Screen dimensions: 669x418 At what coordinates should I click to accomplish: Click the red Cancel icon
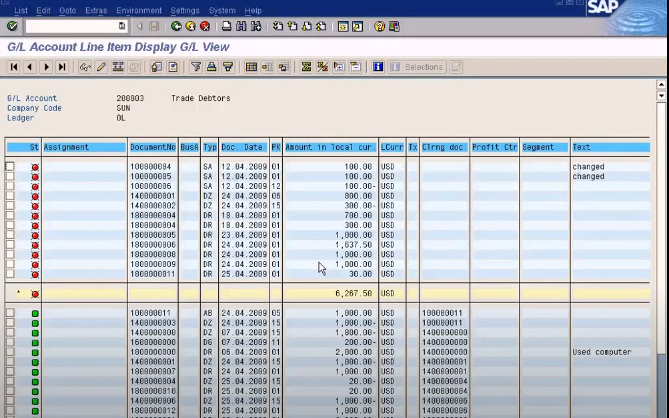pyautogui.click(x=205, y=26)
